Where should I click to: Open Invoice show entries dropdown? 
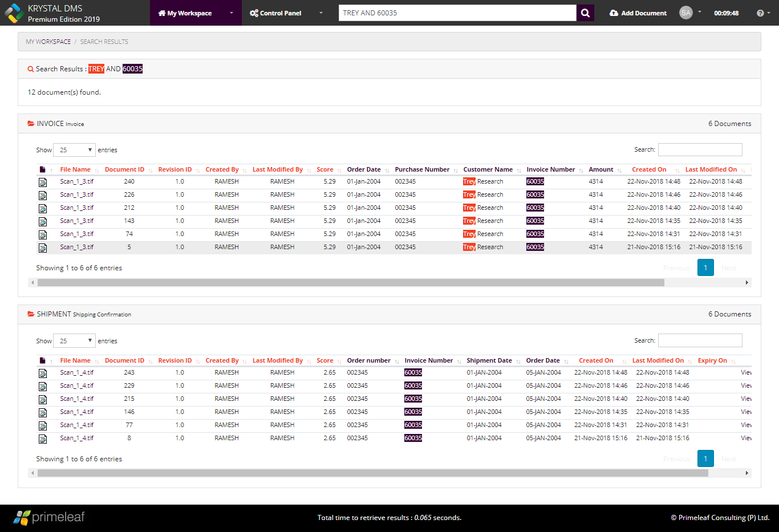[74, 150]
